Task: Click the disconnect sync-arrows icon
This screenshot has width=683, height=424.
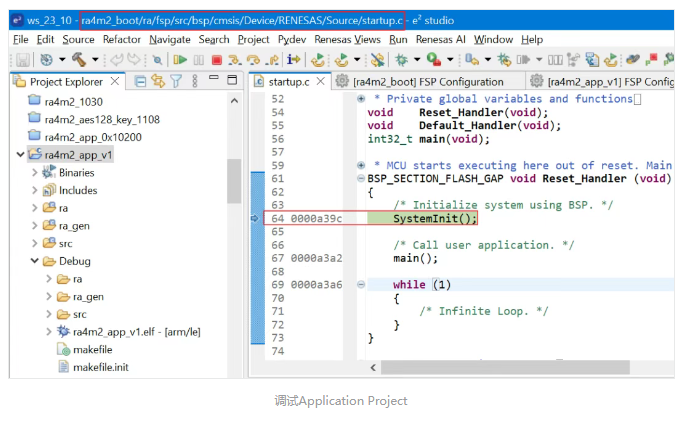Action: point(377,60)
